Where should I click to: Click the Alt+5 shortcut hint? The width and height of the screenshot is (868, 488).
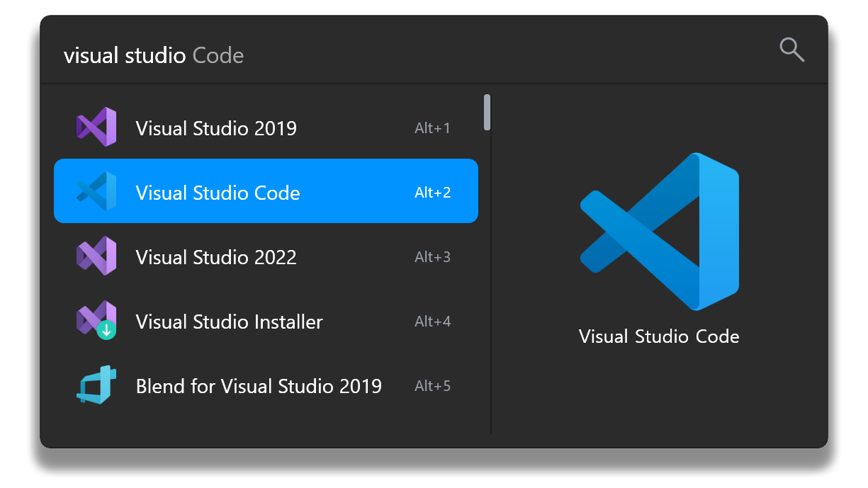tap(432, 386)
